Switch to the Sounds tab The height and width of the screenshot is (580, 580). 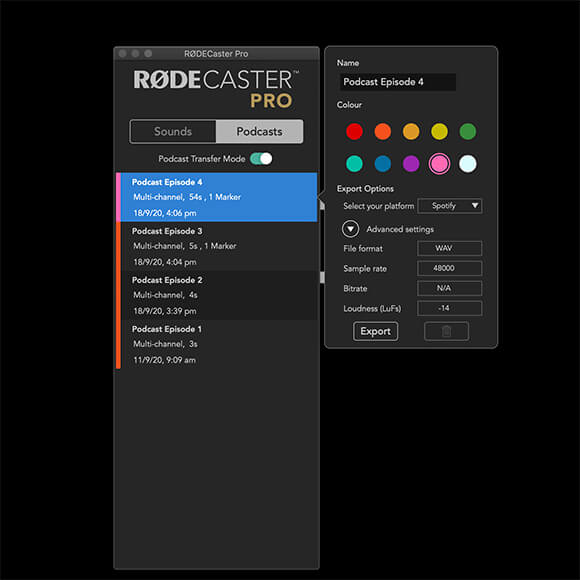[173, 131]
